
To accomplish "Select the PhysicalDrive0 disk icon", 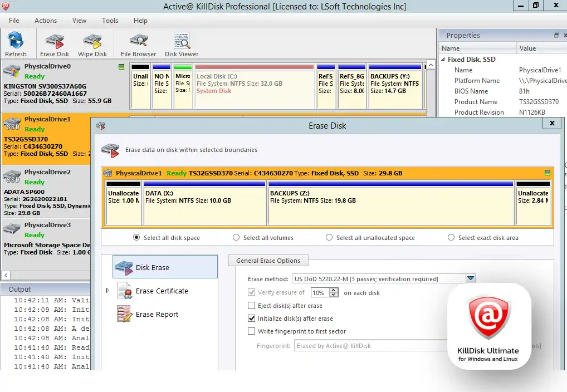I will (12, 71).
